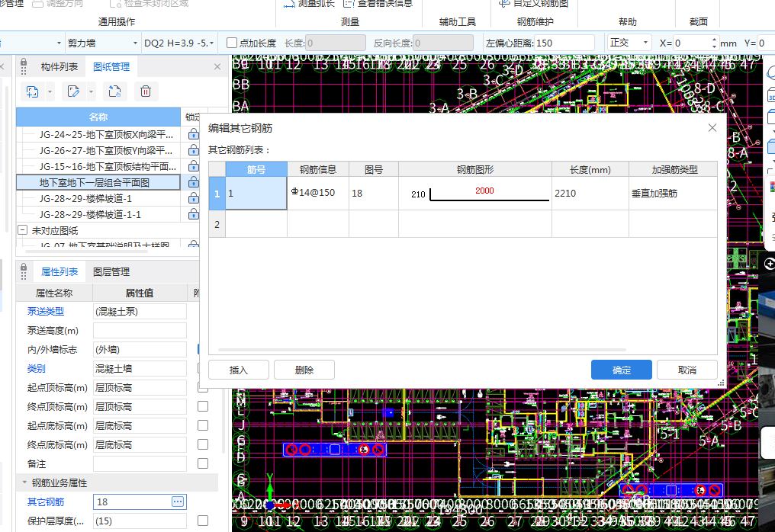Click the ellipsis button in 其它钢筋 field

(178, 502)
